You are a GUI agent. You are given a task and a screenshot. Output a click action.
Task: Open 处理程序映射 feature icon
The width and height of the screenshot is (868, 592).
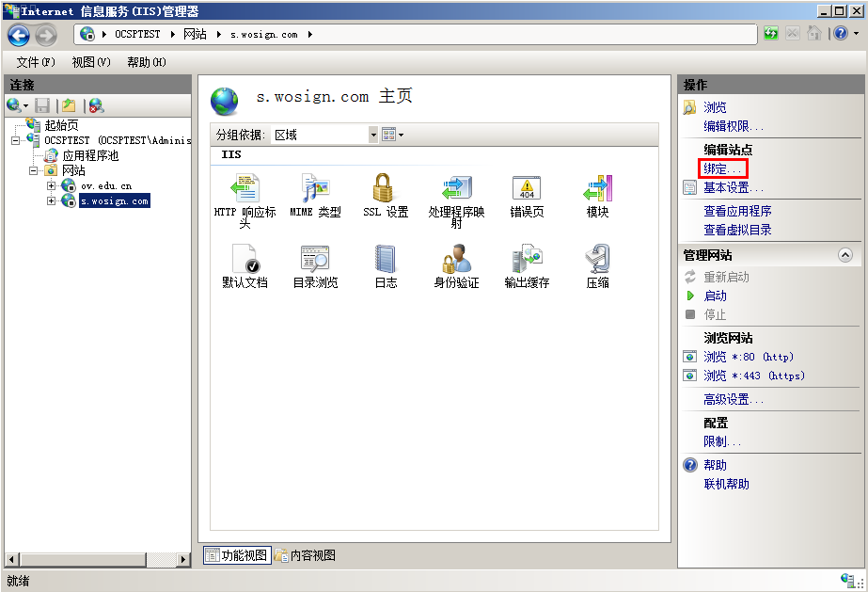point(456,189)
